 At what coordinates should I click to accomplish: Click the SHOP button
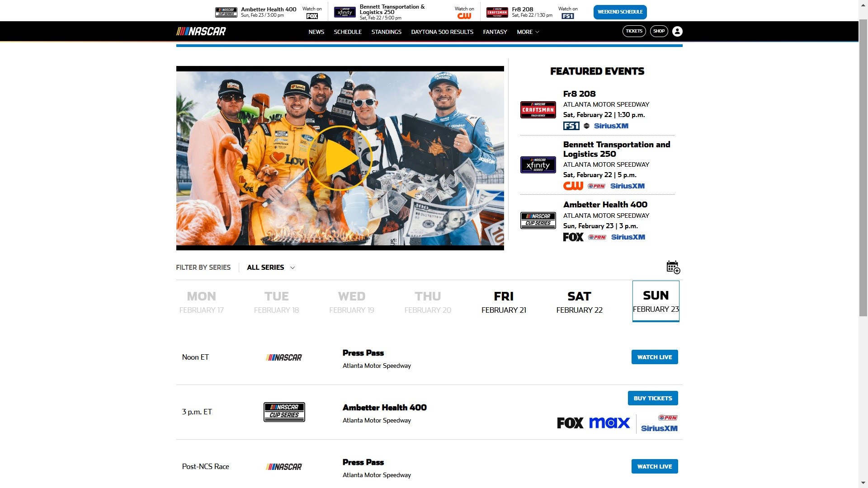pyautogui.click(x=659, y=31)
